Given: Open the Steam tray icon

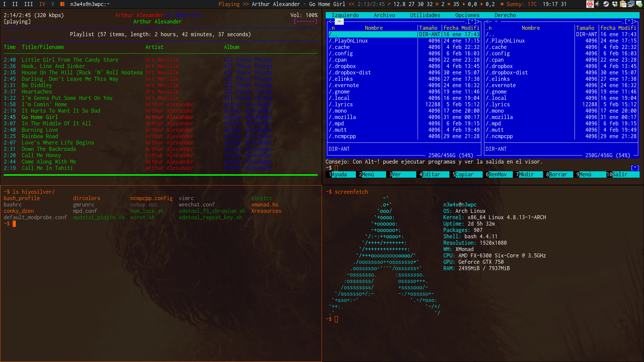Looking at the screenshot, I should [606, 4].
